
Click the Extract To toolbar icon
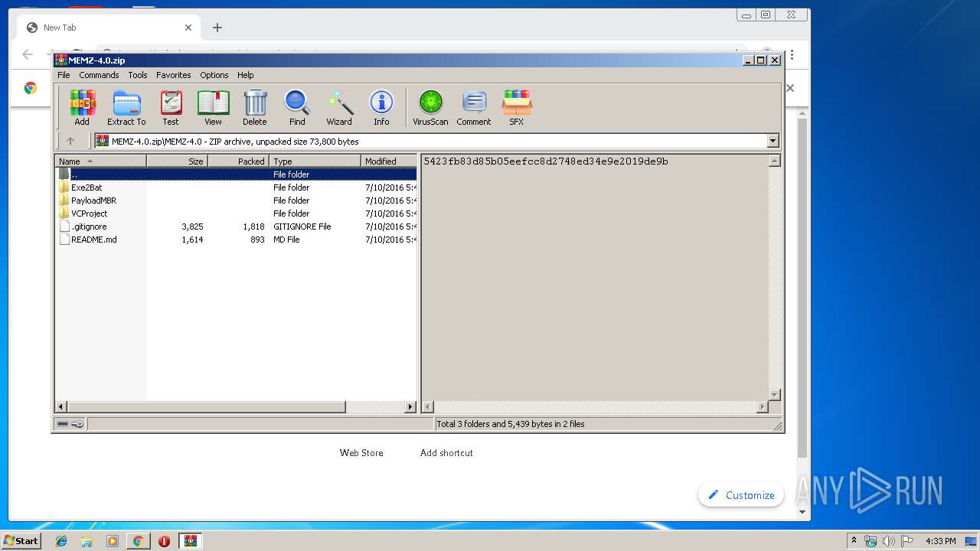[x=126, y=107]
